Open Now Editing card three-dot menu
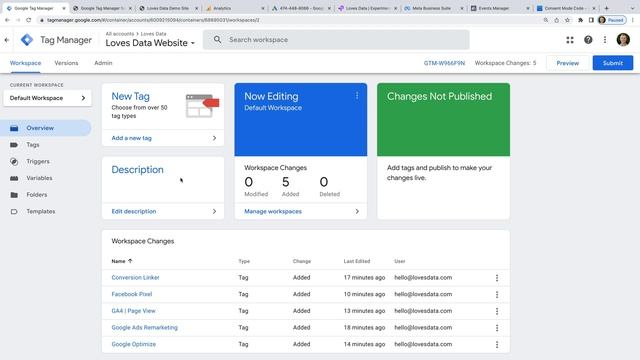Viewport: 640px width, 360px height. click(357, 96)
